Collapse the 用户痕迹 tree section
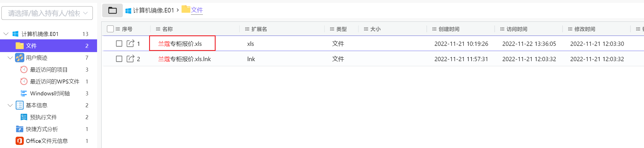The width and height of the screenshot is (644, 148). [x=10, y=58]
